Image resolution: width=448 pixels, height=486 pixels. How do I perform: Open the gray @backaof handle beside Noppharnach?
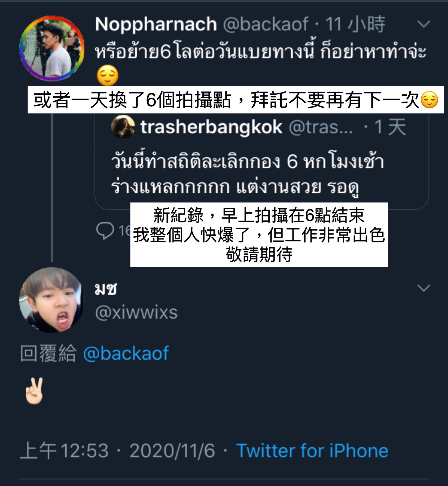click(266, 25)
